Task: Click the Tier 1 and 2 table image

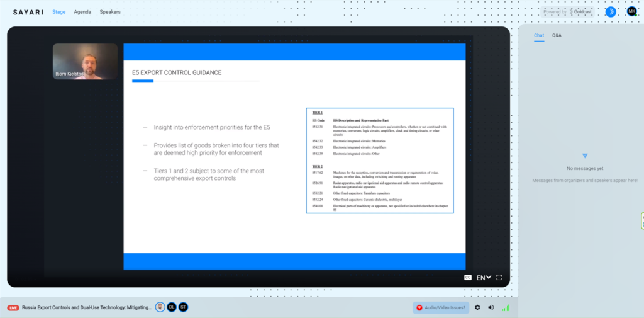Action: [380, 161]
